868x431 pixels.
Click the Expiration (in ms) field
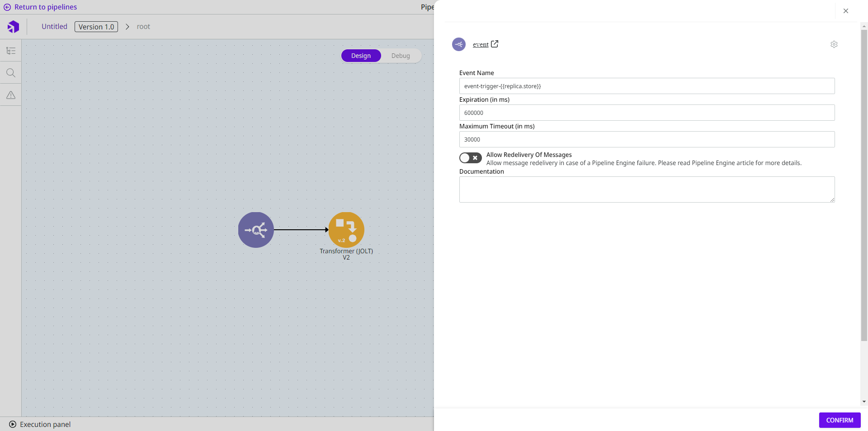(646, 113)
